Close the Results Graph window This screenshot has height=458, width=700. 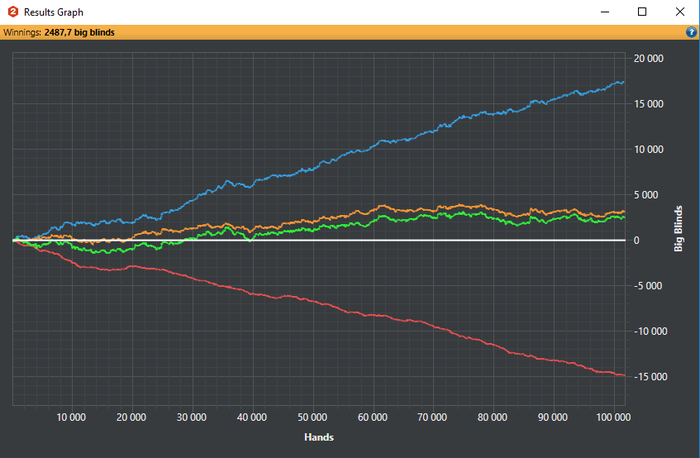679,12
